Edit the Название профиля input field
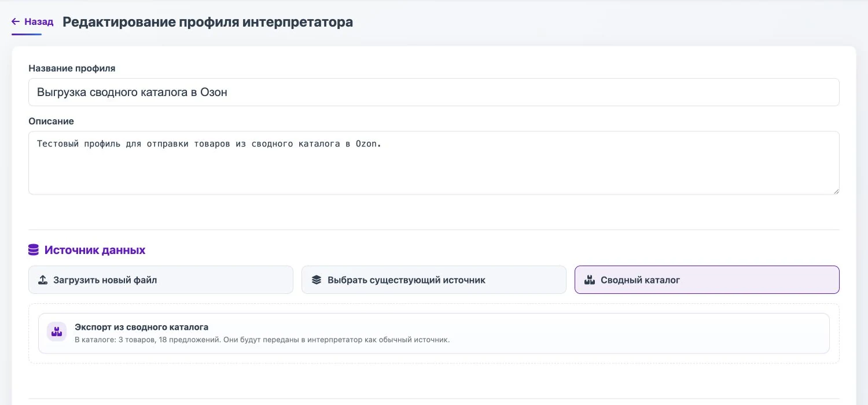The image size is (868, 405). 433,92
